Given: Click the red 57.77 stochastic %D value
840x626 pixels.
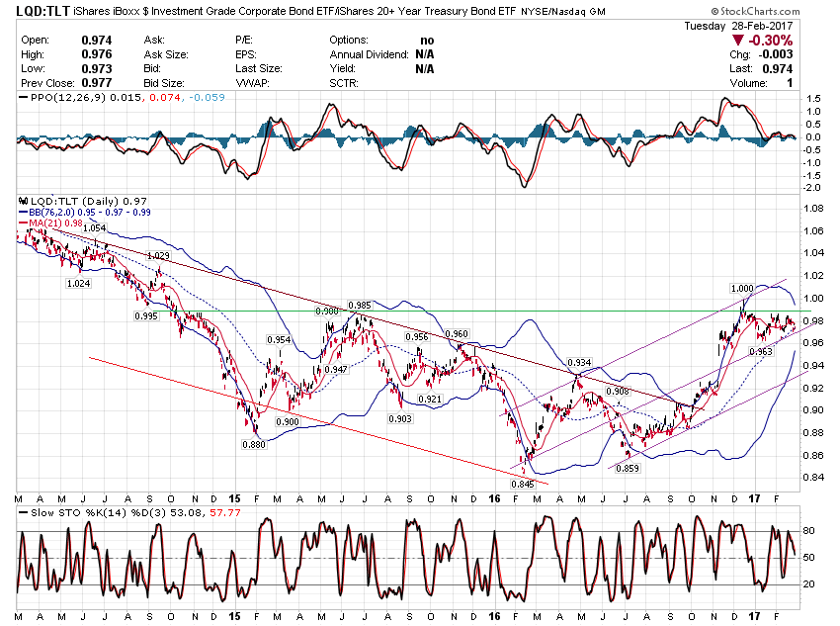Looking at the screenshot, I should [x=225, y=513].
